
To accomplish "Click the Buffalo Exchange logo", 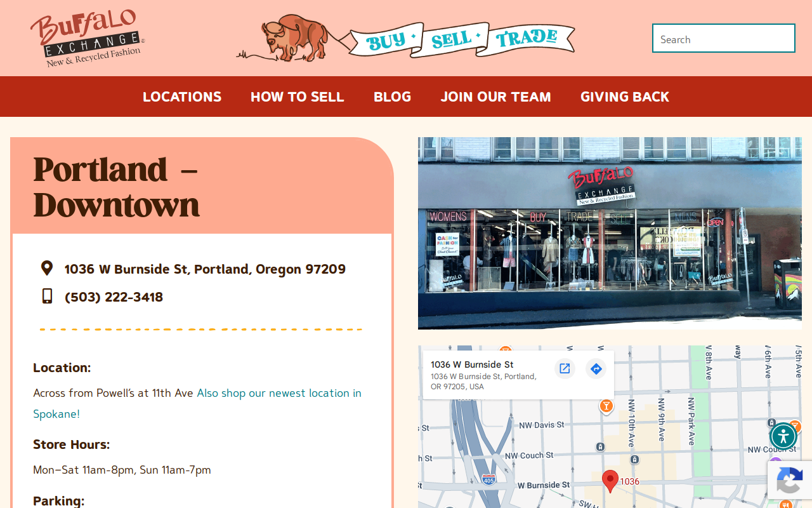I will pyautogui.click(x=88, y=38).
